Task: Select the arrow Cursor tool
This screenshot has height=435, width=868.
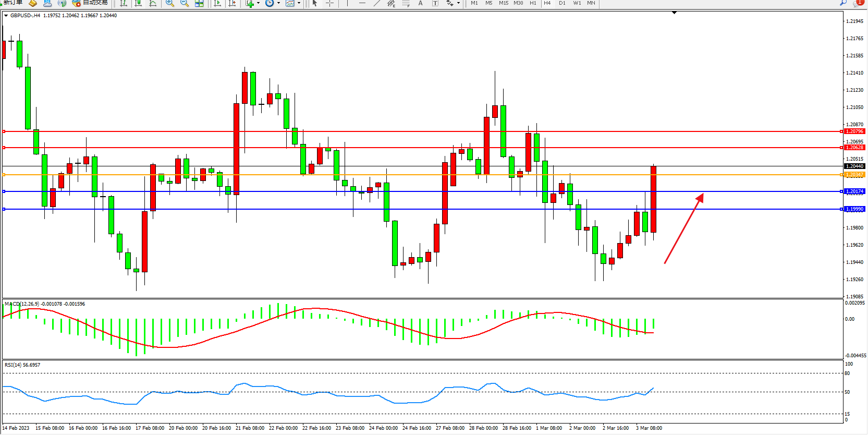Action: tap(315, 3)
